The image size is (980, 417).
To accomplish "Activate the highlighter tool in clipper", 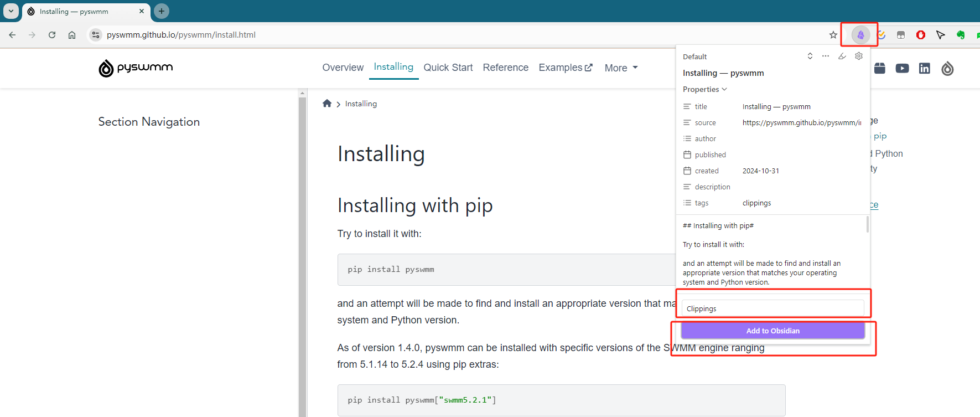I will pyautogui.click(x=842, y=56).
